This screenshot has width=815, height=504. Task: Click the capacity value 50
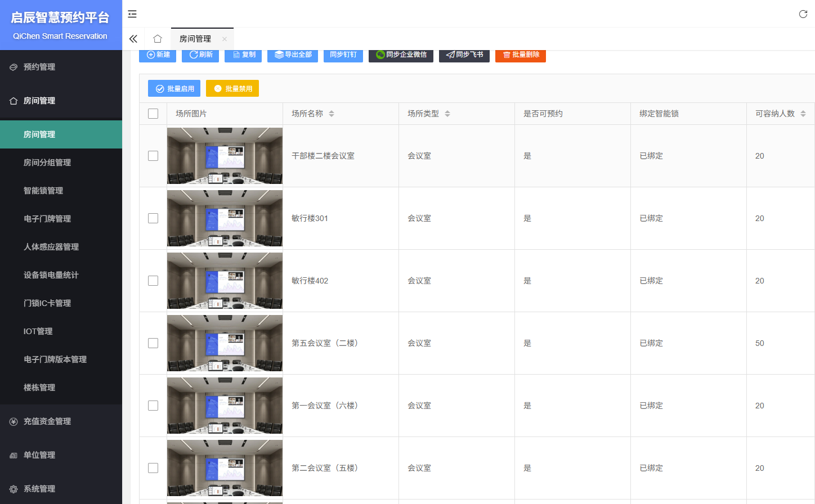pos(760,343)
